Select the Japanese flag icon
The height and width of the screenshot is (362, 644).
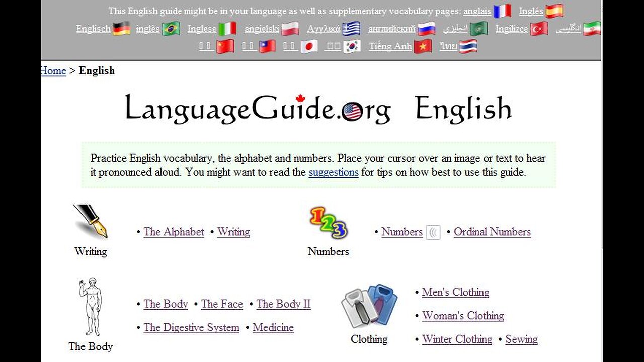click(309, 46)
